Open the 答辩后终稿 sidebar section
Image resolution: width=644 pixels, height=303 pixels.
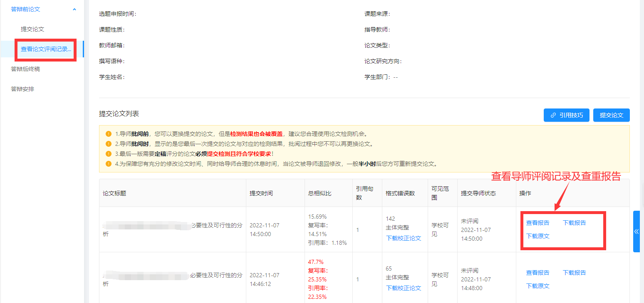pyautogui.click(x=25, y=69)
